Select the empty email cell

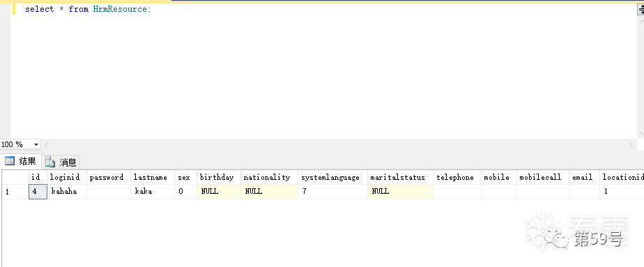click(585, 192)
